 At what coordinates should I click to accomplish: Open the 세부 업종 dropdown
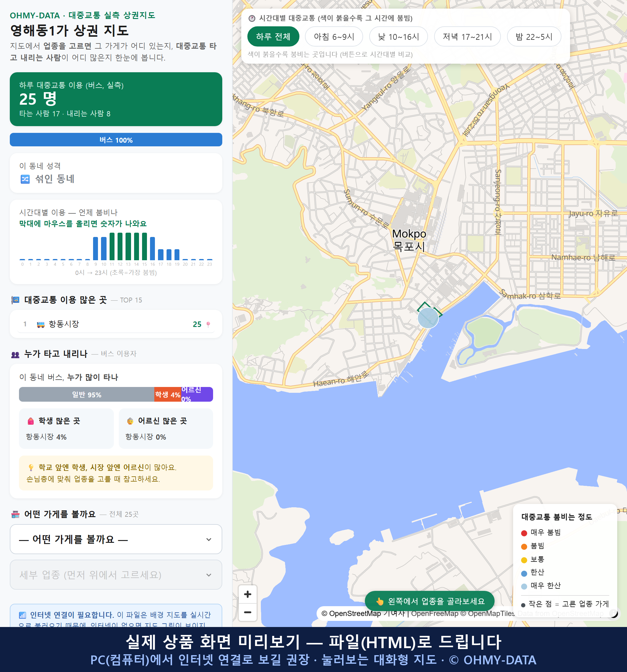[116, 575]
